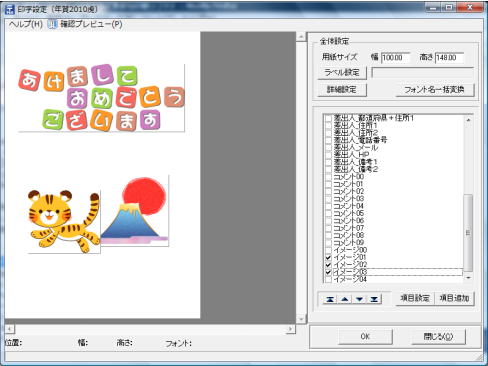
Task: Select the Mt. Fuji sunrise image
Action: [x=135, y=211]
